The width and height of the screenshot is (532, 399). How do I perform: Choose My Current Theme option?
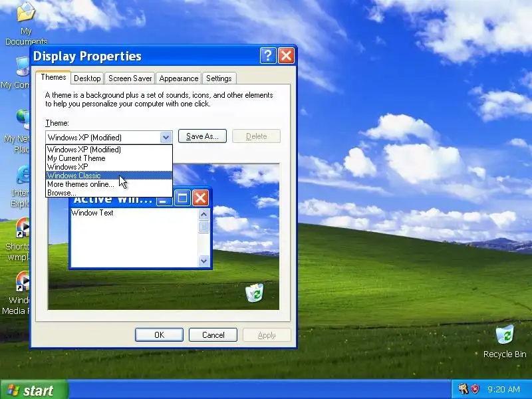coord(109,158)
